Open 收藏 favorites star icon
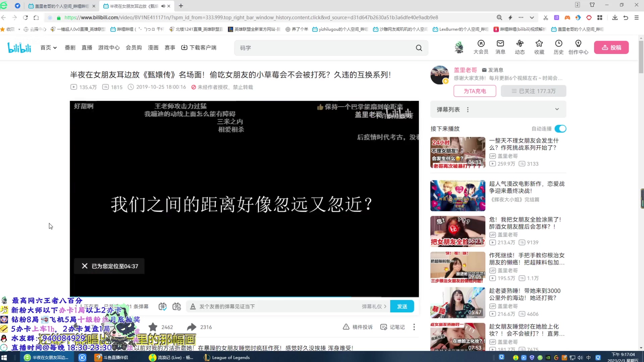Screen dimensions: 644x362 point(539,47)
